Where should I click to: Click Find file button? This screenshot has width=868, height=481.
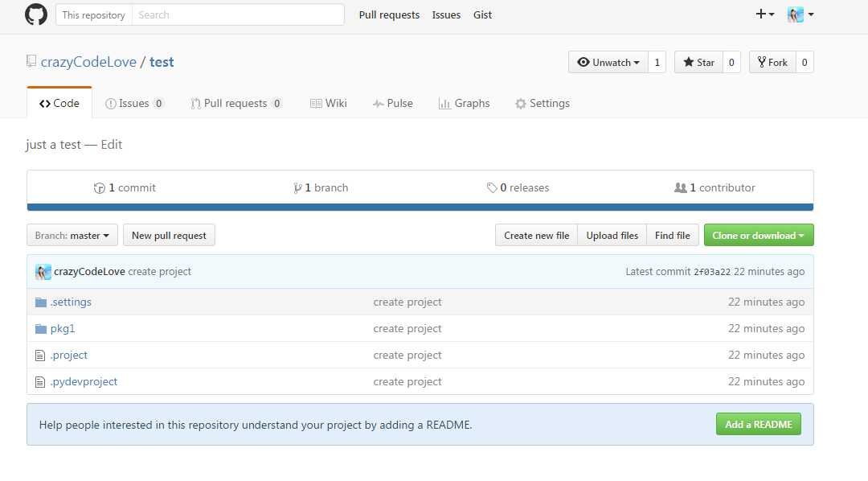pos(673,236)
